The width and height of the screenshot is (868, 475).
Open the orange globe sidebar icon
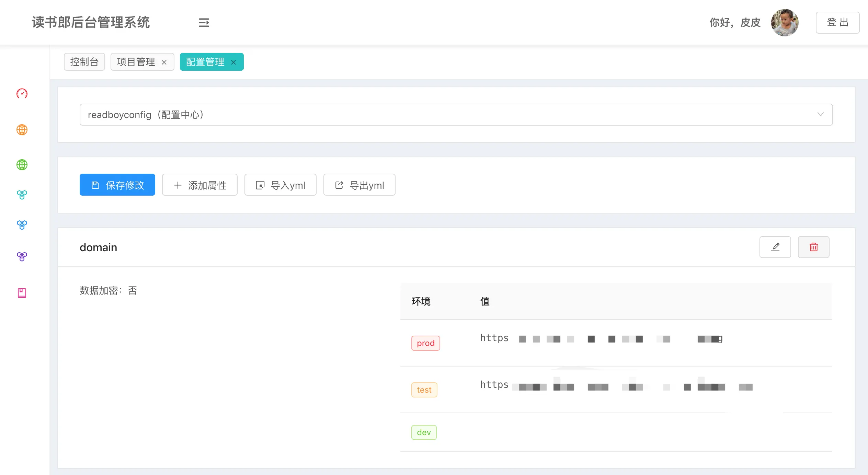pyautogui.click(x=22, y=130)
